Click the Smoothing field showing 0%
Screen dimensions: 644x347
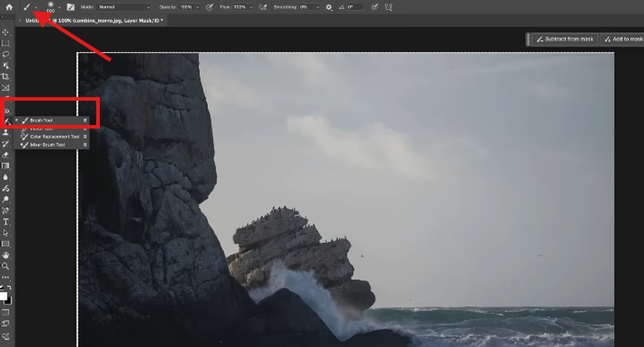[x=307, y=7]
